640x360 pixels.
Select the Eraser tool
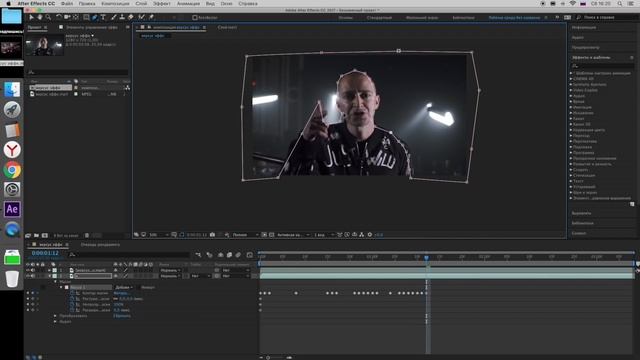pos(131,17)
